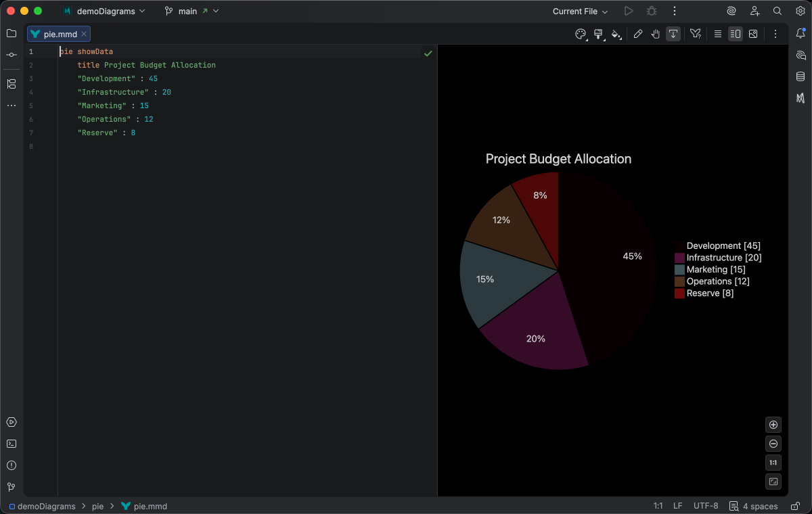Open the Git tool window
The width and height of the screenshot is (812, 514).
click(x=12, y=487)
